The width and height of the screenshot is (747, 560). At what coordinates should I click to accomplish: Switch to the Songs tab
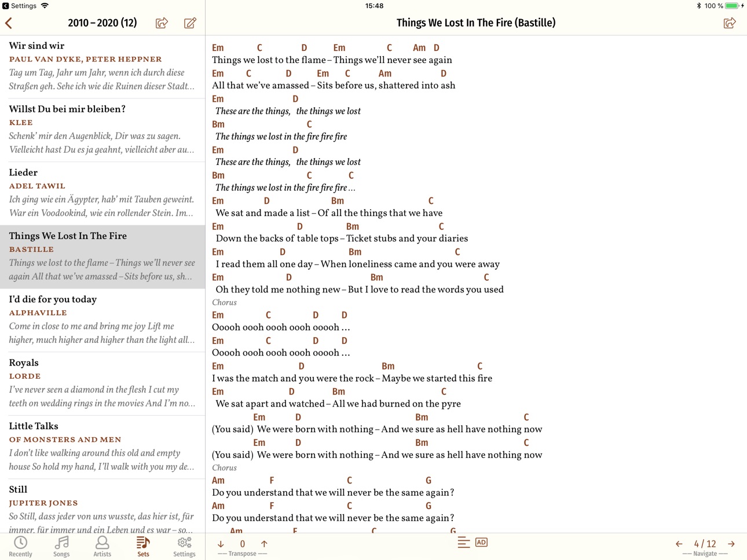(x=61, y=546)
